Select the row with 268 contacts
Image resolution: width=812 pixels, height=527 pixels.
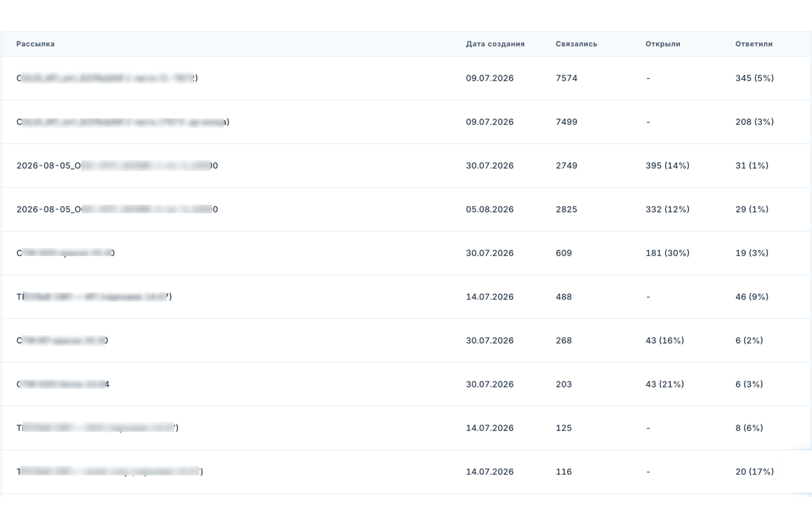point(406,341)
